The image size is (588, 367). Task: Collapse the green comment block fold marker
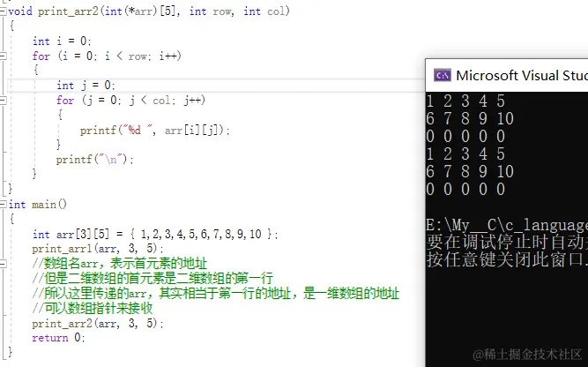pos(3,264)
